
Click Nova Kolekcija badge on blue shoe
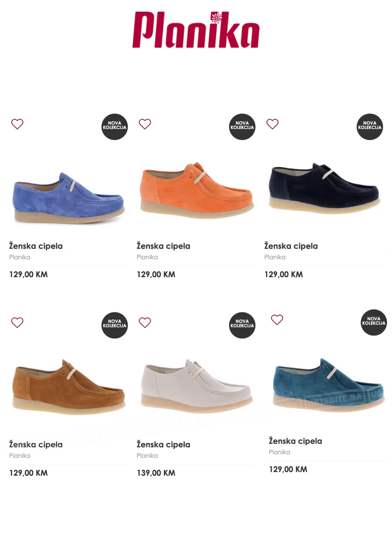[114, 127]
